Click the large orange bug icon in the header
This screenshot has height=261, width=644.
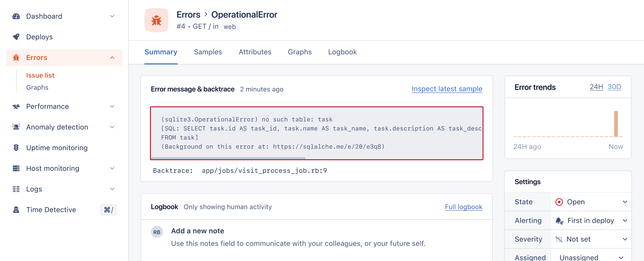tap(156, 20)
